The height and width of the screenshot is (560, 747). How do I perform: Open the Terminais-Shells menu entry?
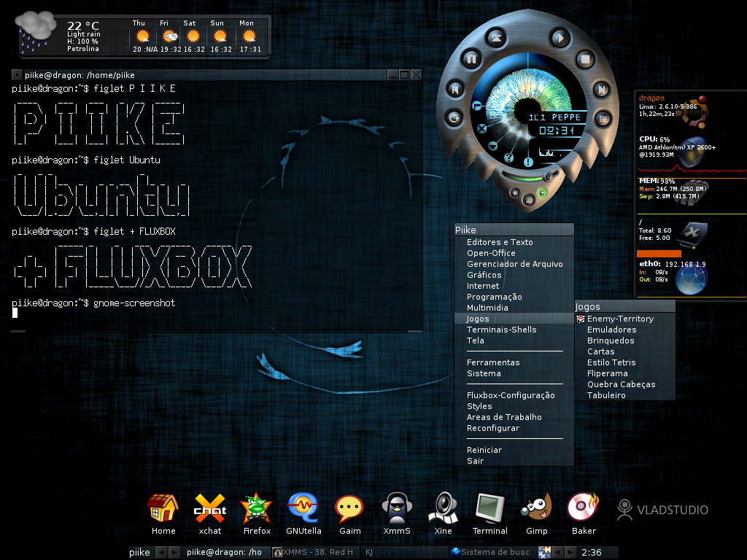point(514,330)
